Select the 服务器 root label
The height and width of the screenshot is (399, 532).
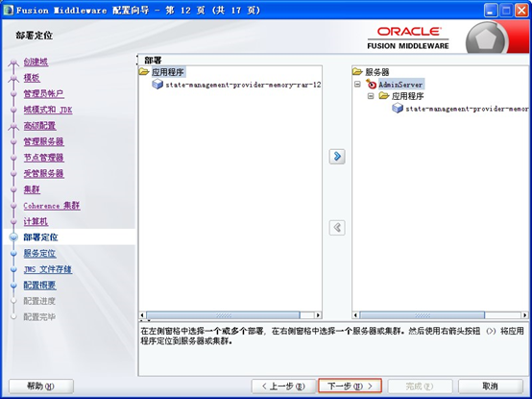(377, 72)
